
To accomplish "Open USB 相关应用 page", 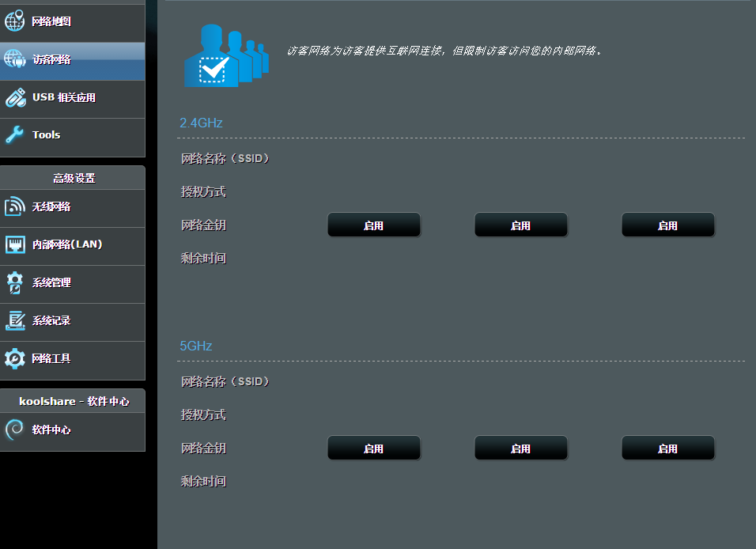I will tap(72, 100).
